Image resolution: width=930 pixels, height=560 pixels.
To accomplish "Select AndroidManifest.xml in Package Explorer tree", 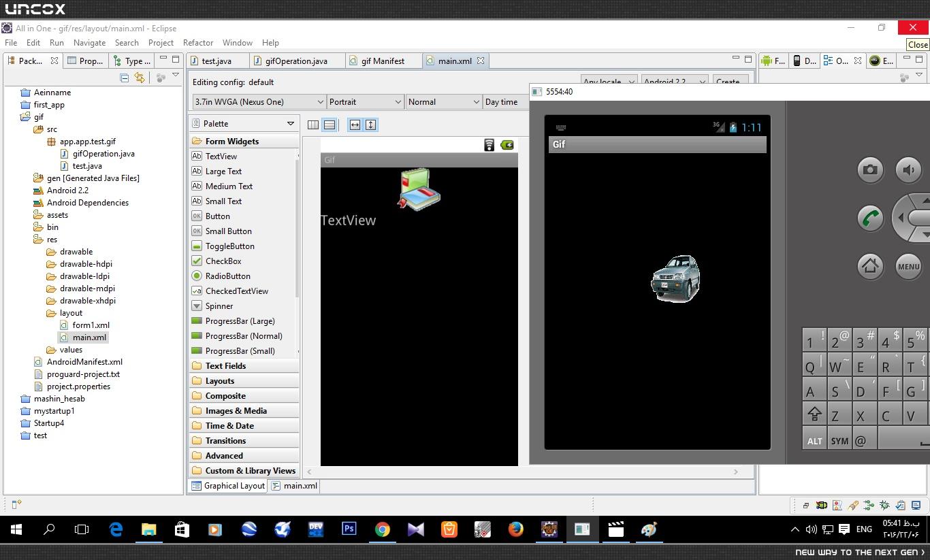I will pyautogui.click(x=84, y=362).
